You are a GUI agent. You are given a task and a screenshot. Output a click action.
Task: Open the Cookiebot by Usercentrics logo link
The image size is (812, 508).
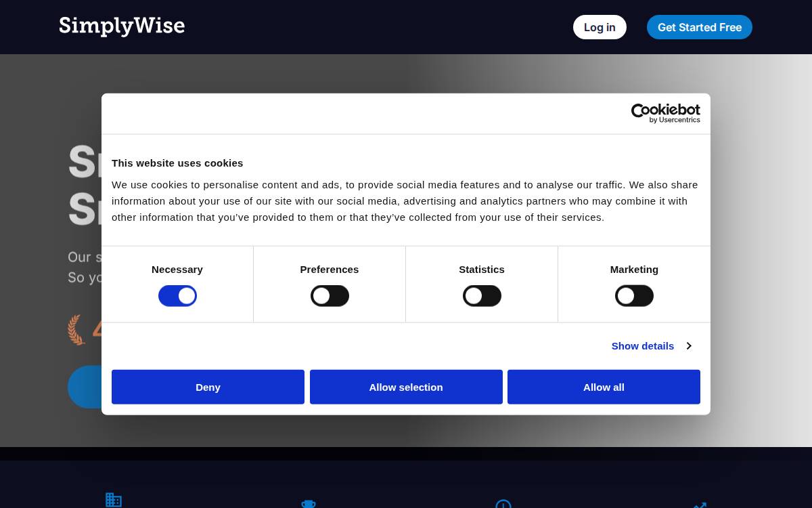666,113
